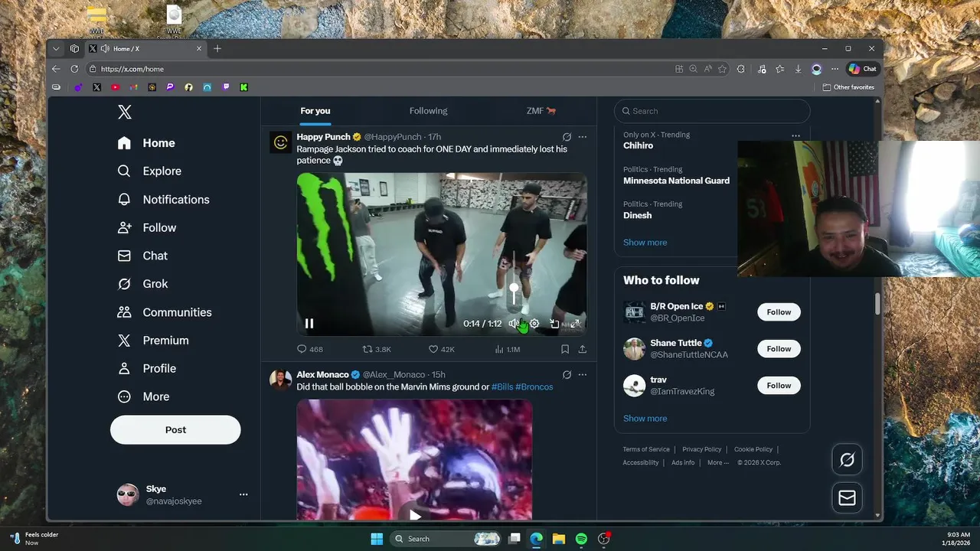This screenshot has height=551, width=980.
Task: Open Cookie Policy link
Action: (x=753, y=450)
